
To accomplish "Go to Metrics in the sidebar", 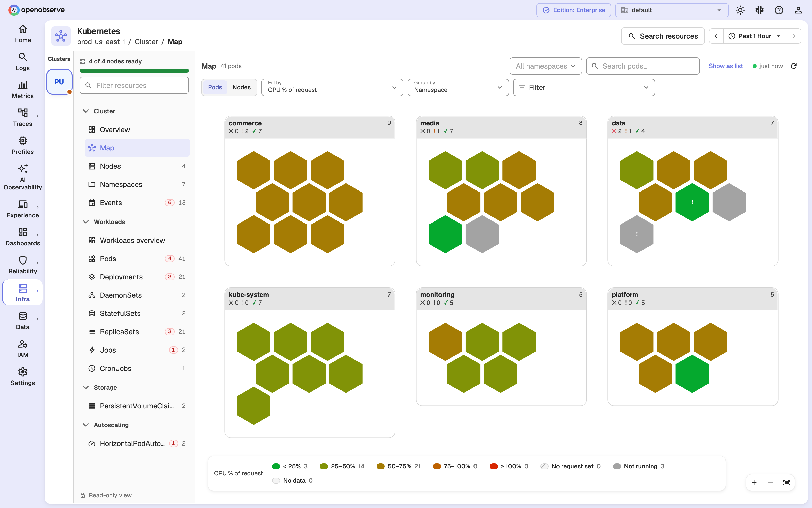I will pyautogui.click(x=23, y=90).
